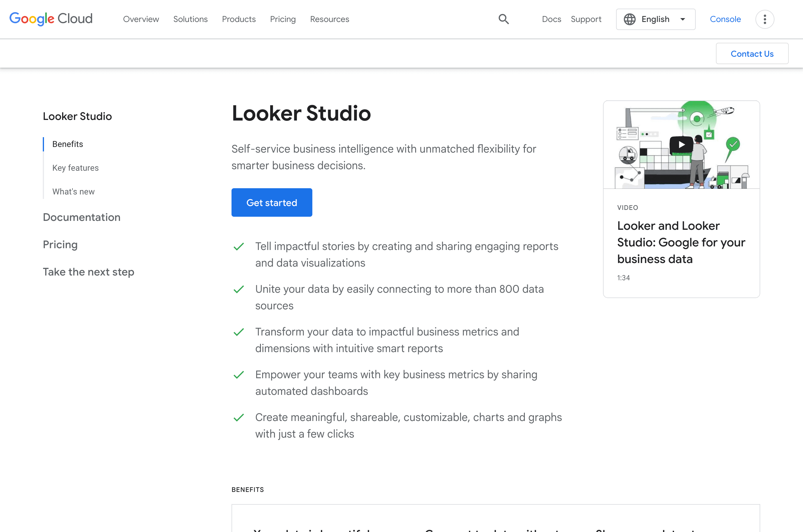Open the Support link
The width and height of the screenshot is (803, 532).
[586, 19]
